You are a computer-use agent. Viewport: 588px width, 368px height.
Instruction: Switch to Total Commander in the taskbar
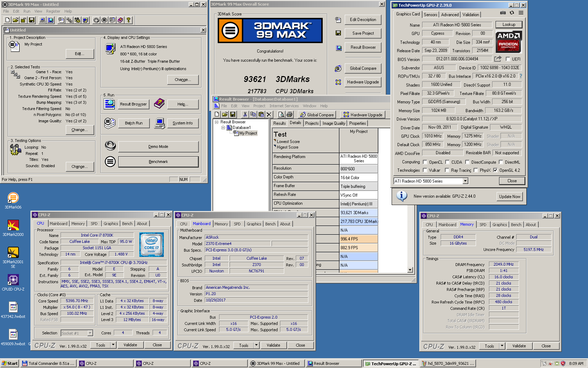(x=48, y=363)
